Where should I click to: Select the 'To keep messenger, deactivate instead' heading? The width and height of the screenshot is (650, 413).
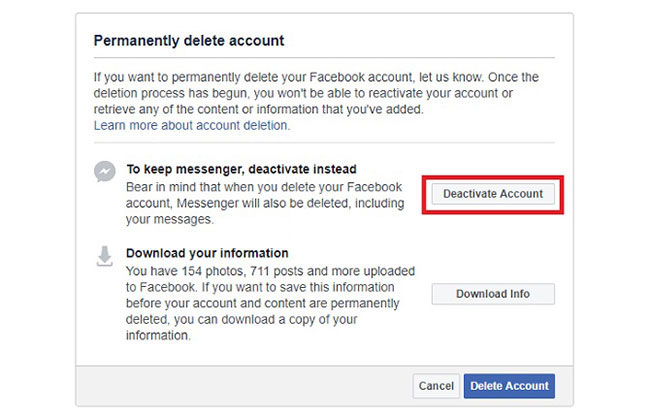point(241,169)
